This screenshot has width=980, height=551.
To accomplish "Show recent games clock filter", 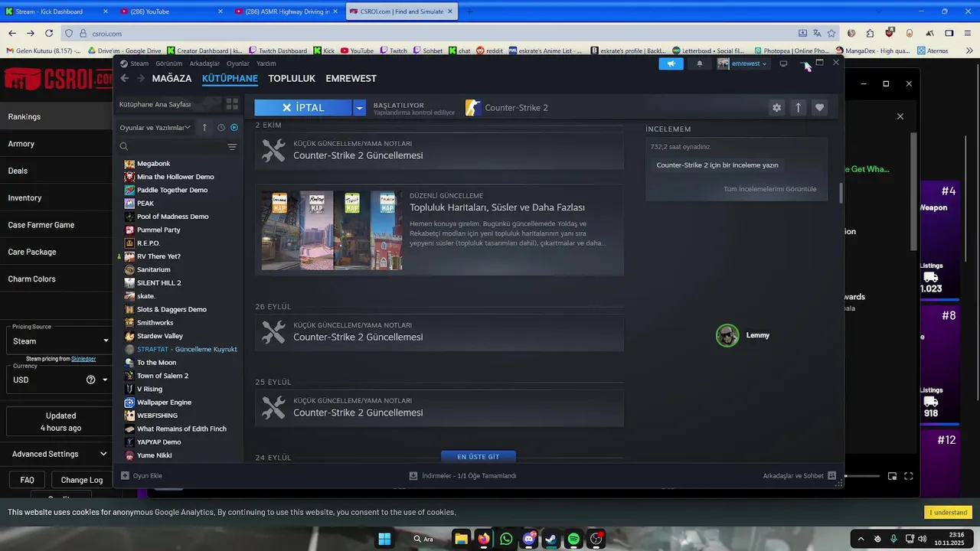I will point(220,128).
